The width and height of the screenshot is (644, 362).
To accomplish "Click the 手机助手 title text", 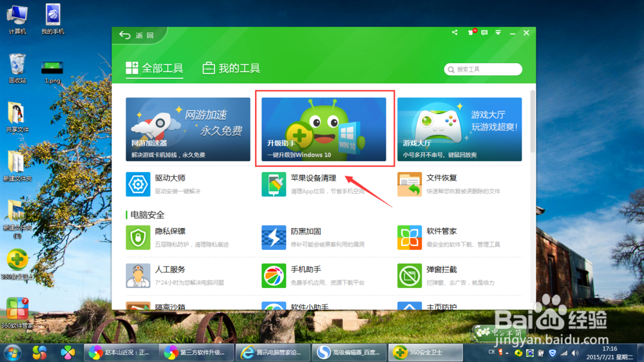I will tap(306, 269).
